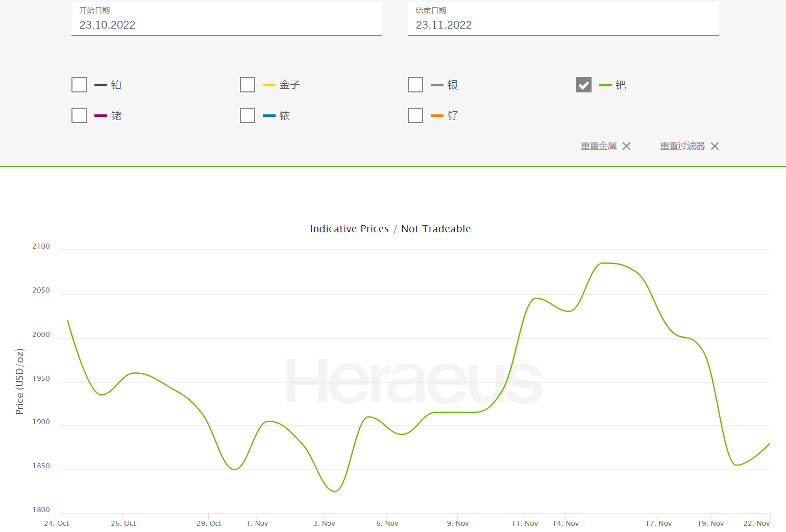Click the orange ruthenium color line
786x532 pixels.
tap(437, 116)
